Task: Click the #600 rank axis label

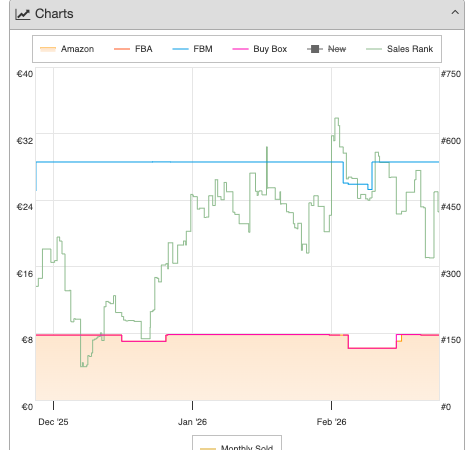Action: tap(451, 141)
